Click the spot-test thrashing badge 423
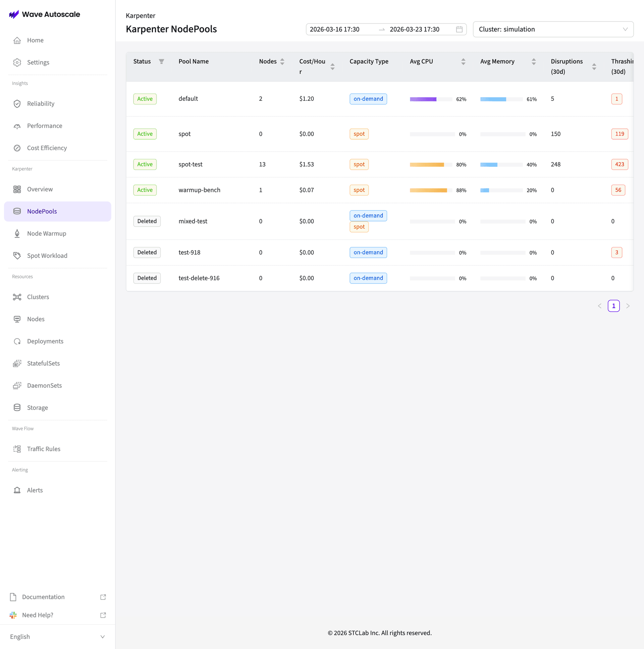 619,164
